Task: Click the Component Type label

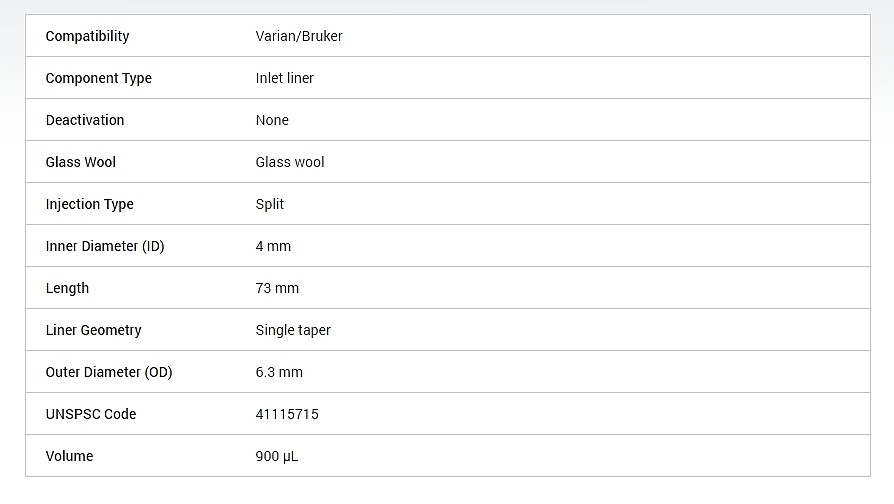Action: point(99,79)
